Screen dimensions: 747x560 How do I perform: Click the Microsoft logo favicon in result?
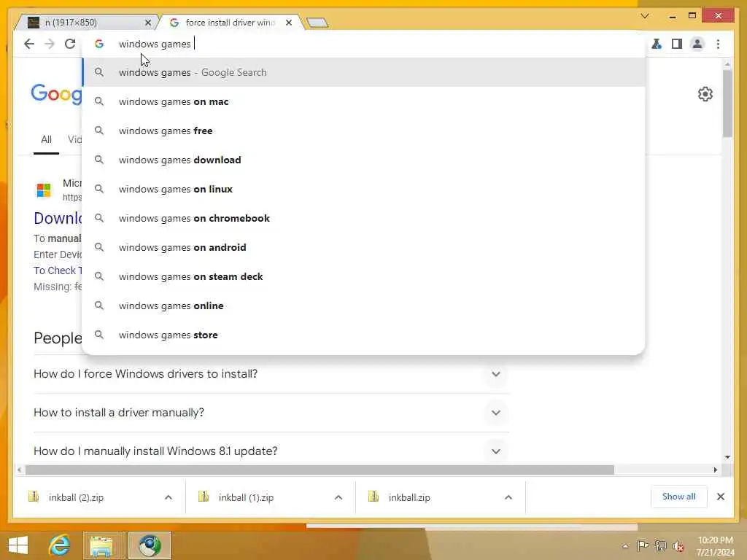click(x=44, y=190)
